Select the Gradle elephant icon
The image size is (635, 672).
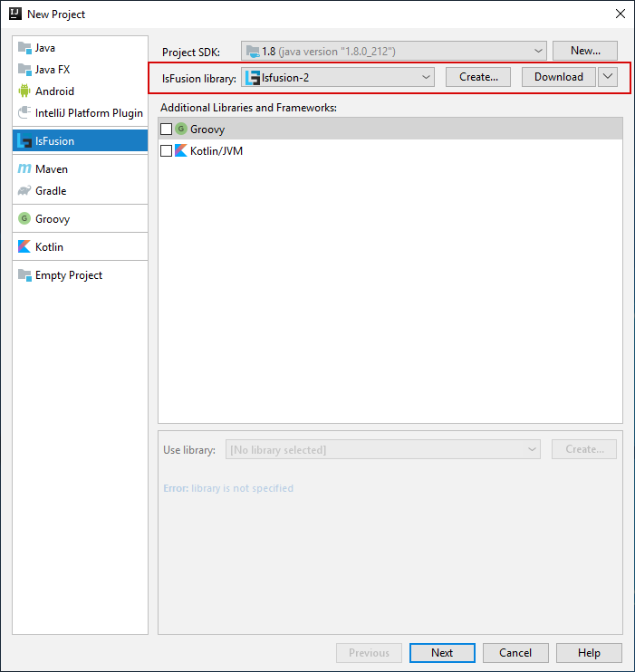click(x=24, y=191)
